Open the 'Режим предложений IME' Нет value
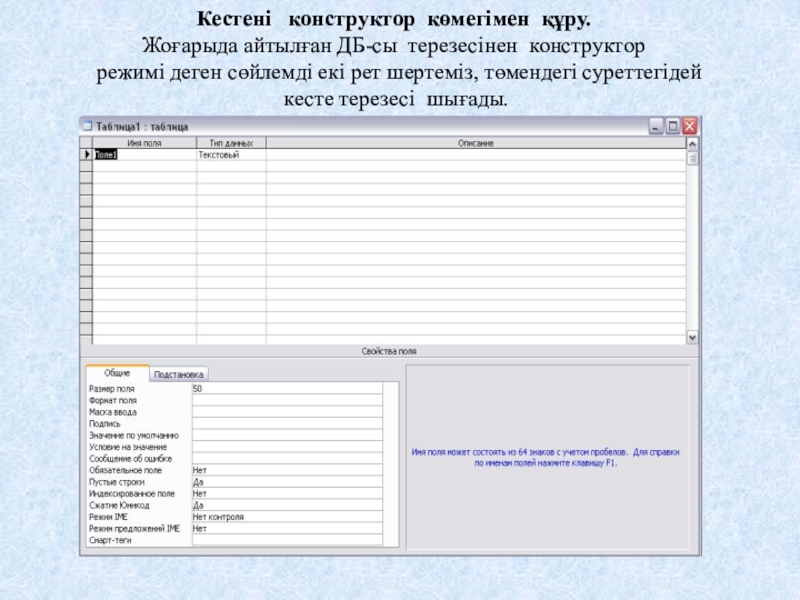 tap(287, 529)
